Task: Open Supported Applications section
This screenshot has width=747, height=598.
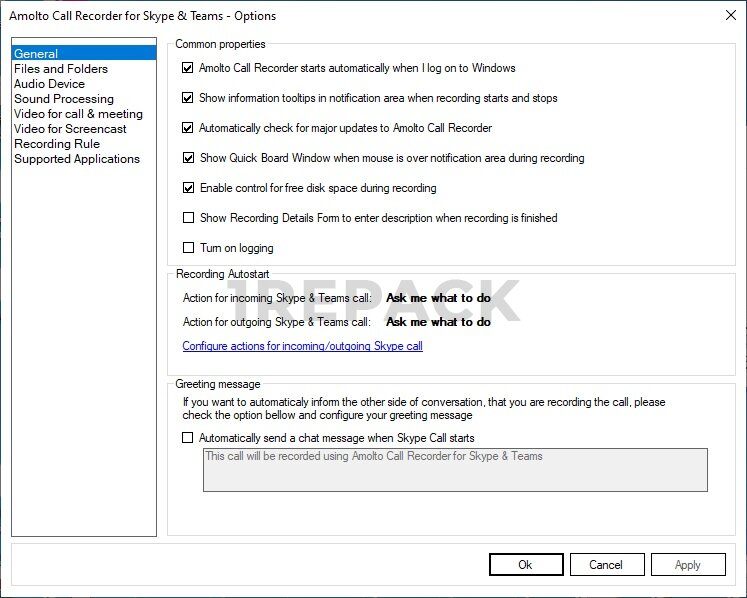Action: (77, 159)
